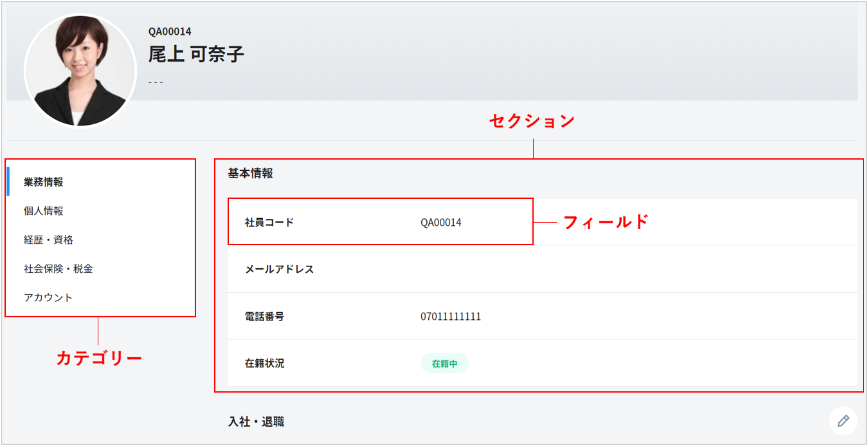Select the 業務情報 category
868x446 pixels.
pyautogui.click(x=44, y=182)
